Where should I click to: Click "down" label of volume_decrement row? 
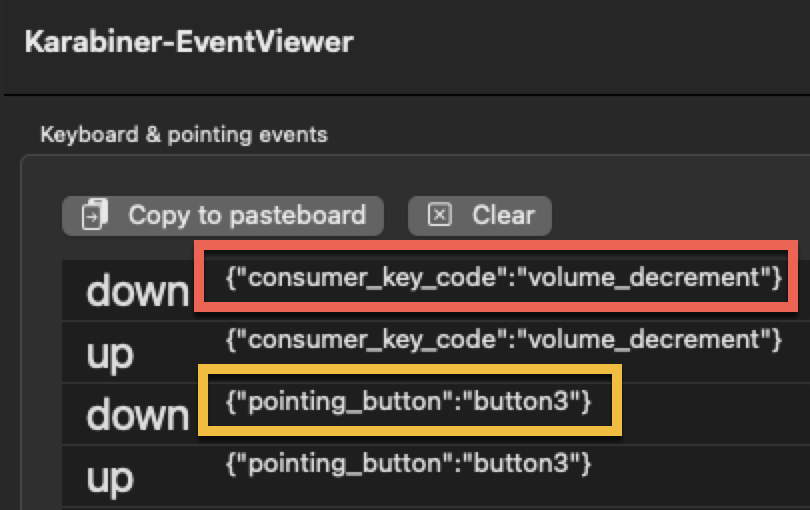coord(137,291)
